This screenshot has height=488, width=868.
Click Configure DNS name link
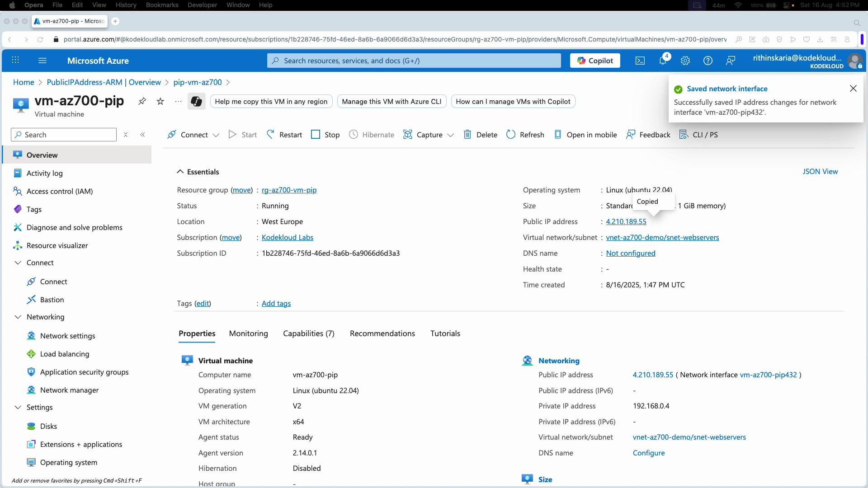tap(649, 453)
